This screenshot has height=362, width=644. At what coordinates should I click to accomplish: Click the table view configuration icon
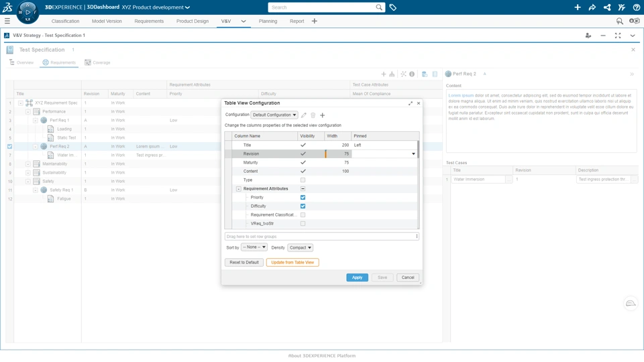[x=435, y=74]
